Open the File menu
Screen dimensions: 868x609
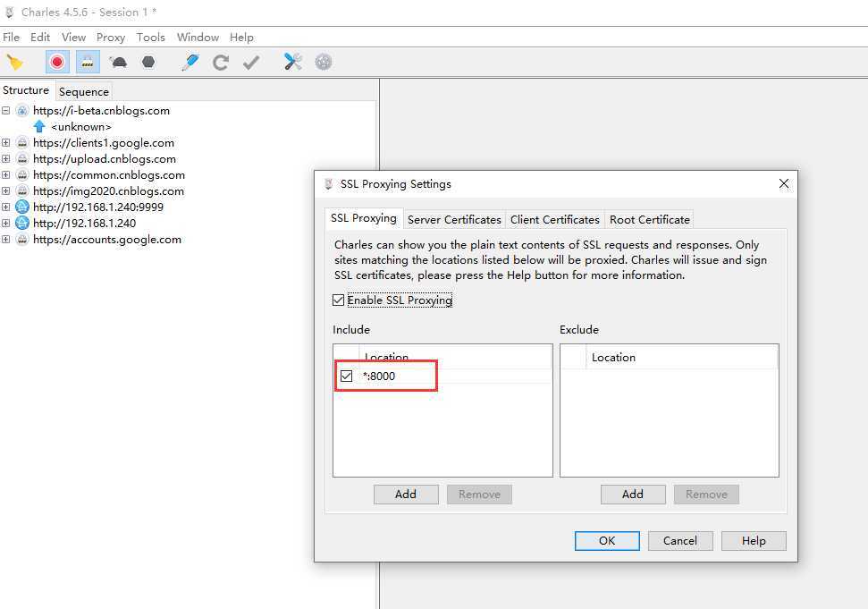pyautogui.click(x=11, y=37)
